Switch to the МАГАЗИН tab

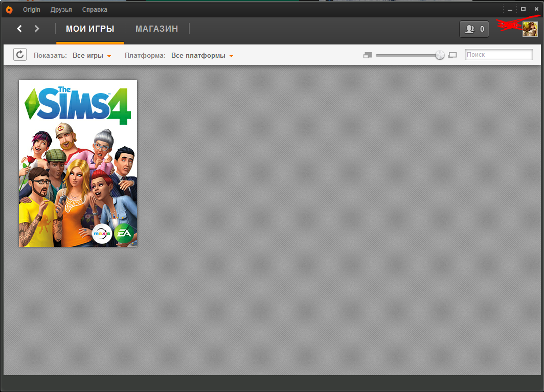pyautogui.click(x=156, y=29)
